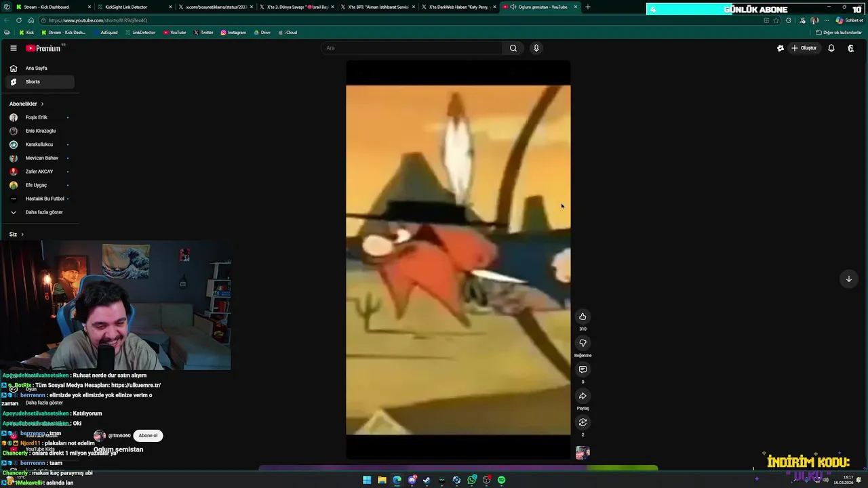Close the Oglum şemistan YouTube tab
The height and width of the screenshot is (488, 868).
576,7
